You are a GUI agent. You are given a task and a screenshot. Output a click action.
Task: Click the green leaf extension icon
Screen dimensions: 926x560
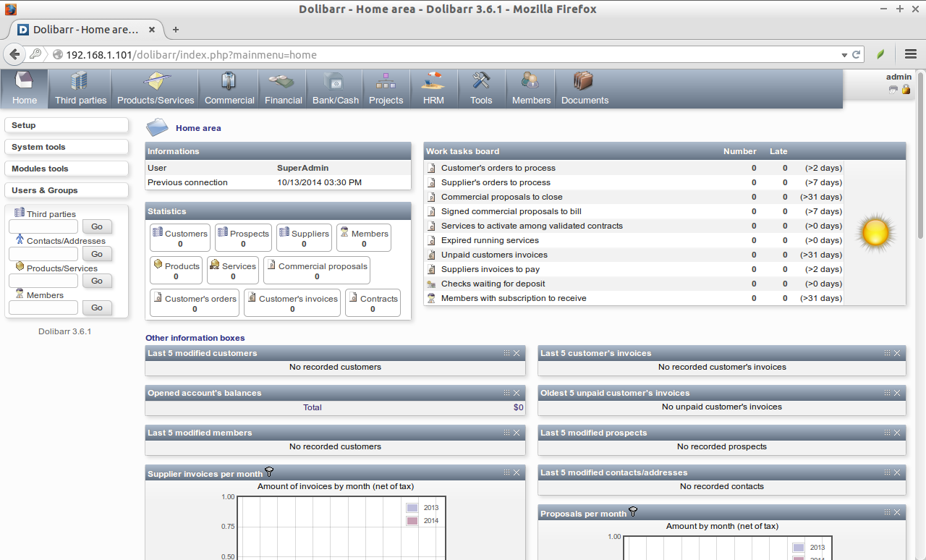tap(880, 54)
